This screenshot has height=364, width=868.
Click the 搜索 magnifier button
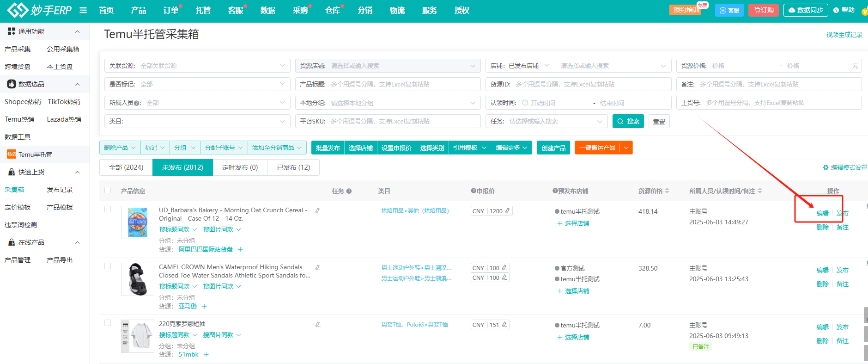point(628,121)
